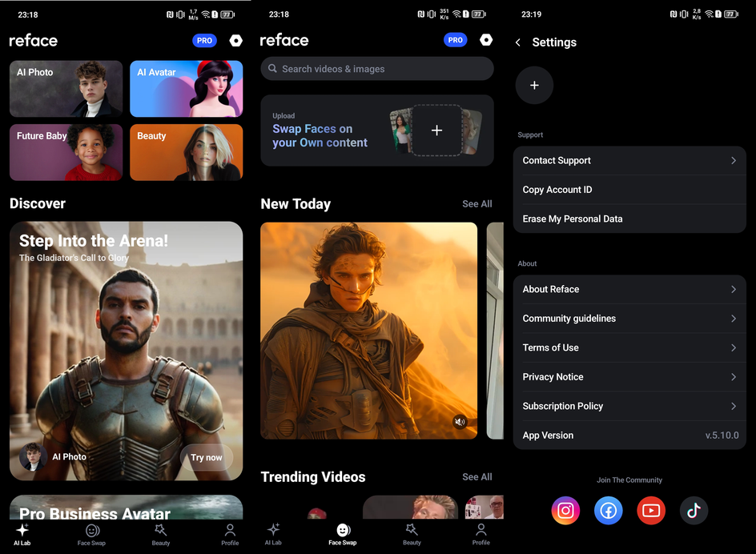Open the Future Baby card

pos(66,152)
